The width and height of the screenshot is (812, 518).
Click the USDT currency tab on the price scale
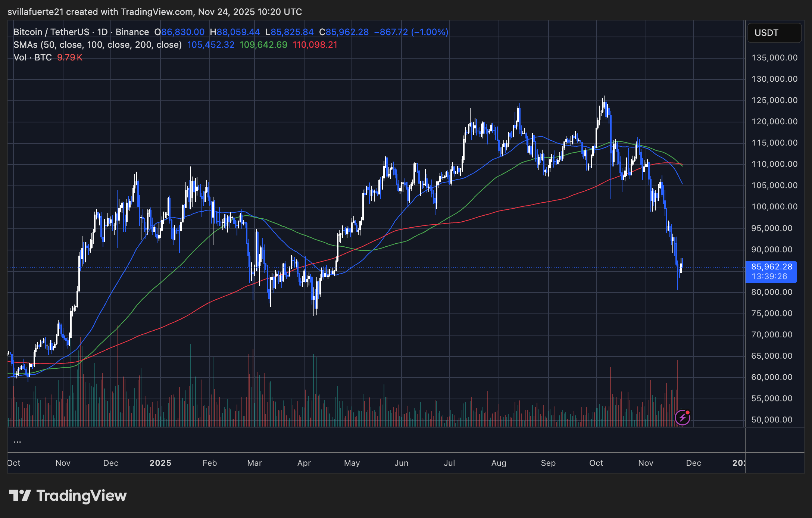[x=774, y=33]
